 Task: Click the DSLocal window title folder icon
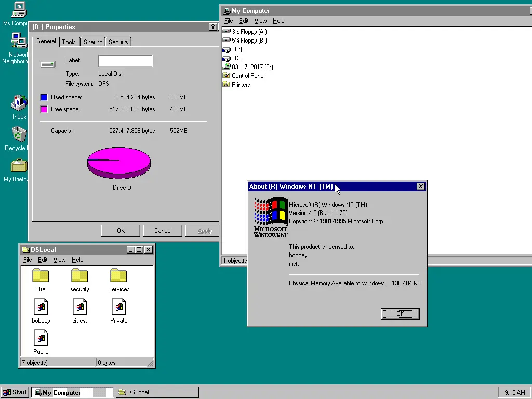pyautogui.click(x=25, y=250)
